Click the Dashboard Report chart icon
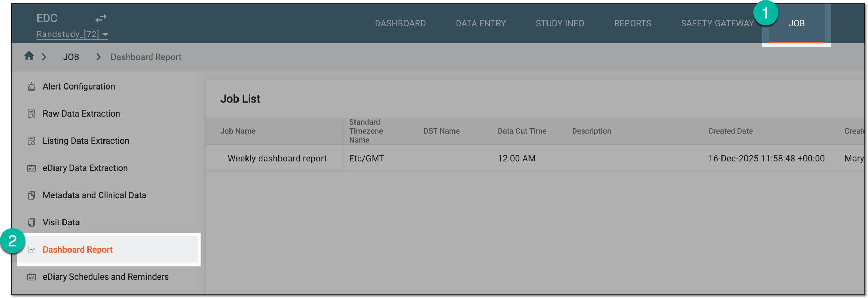The height and width of the screenshot is (298, 868). click(x=32, y=250)
